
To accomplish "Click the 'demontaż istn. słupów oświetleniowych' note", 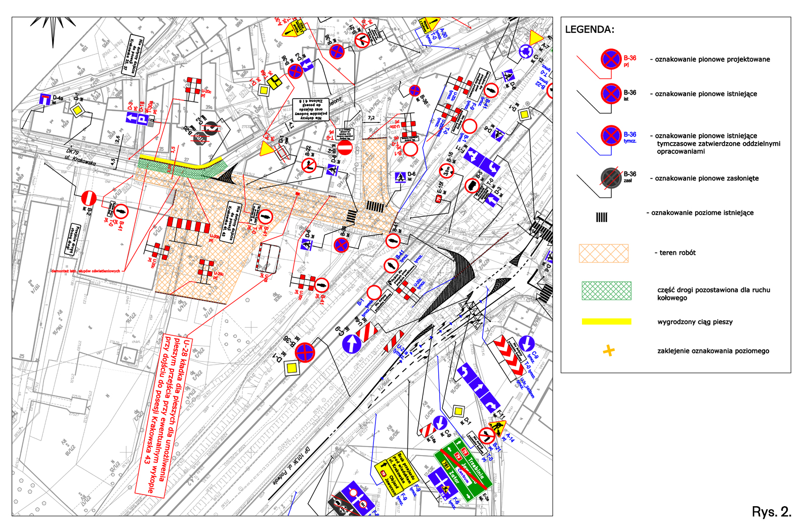I will (86, 271).
